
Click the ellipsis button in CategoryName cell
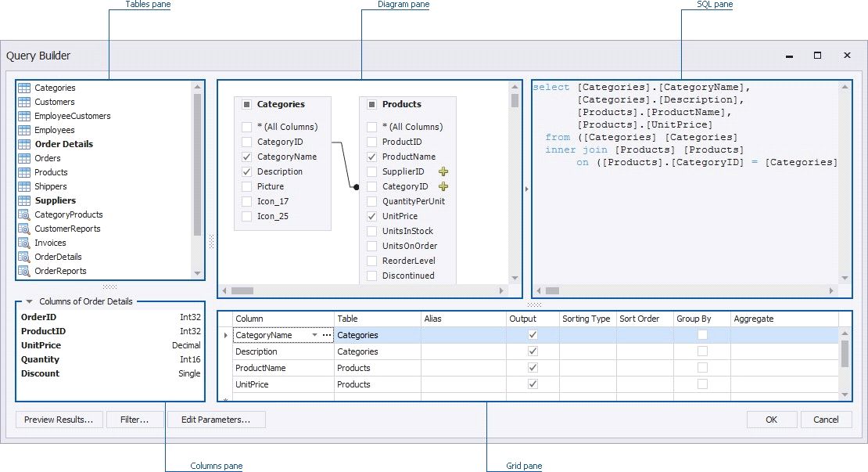(x=327, y=335)
